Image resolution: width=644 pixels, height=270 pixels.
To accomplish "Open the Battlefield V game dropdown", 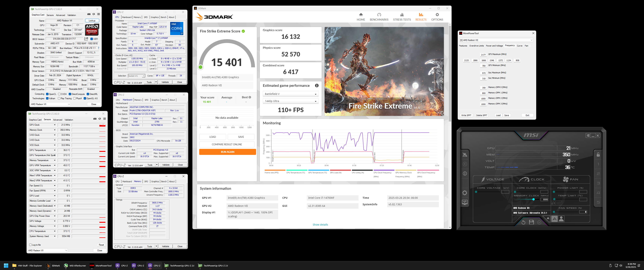I will coord(291,94).
